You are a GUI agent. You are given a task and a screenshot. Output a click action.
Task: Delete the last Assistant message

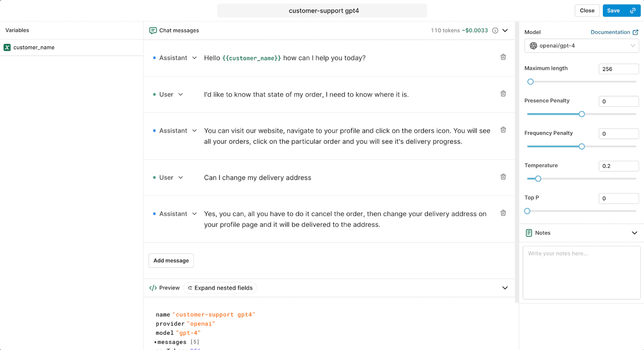[503, 213]
